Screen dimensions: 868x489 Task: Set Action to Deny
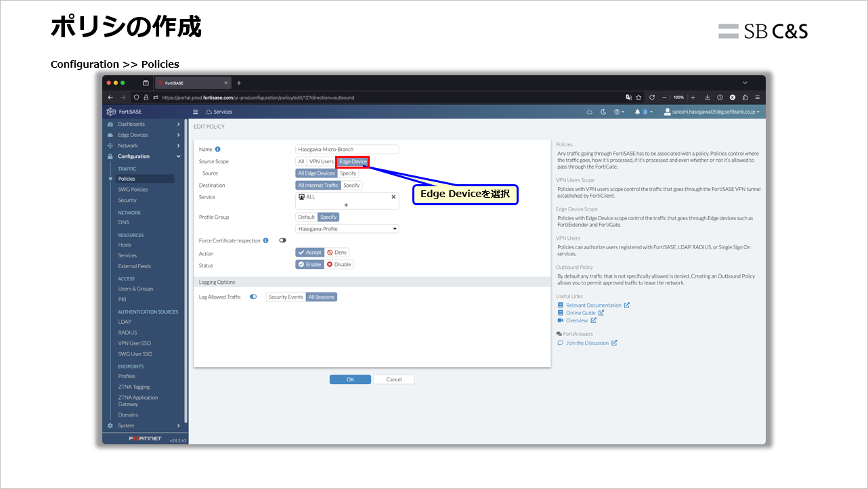[337, 252]
